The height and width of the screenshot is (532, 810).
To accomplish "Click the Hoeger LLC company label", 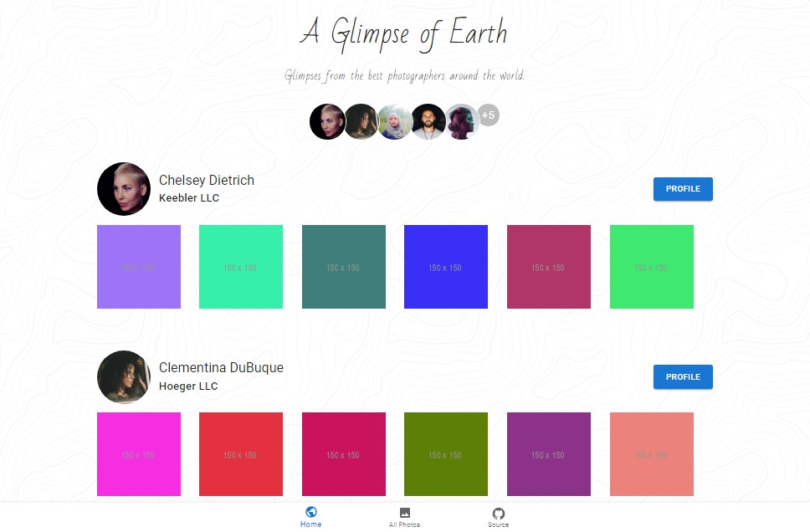I will click(188, 386).
